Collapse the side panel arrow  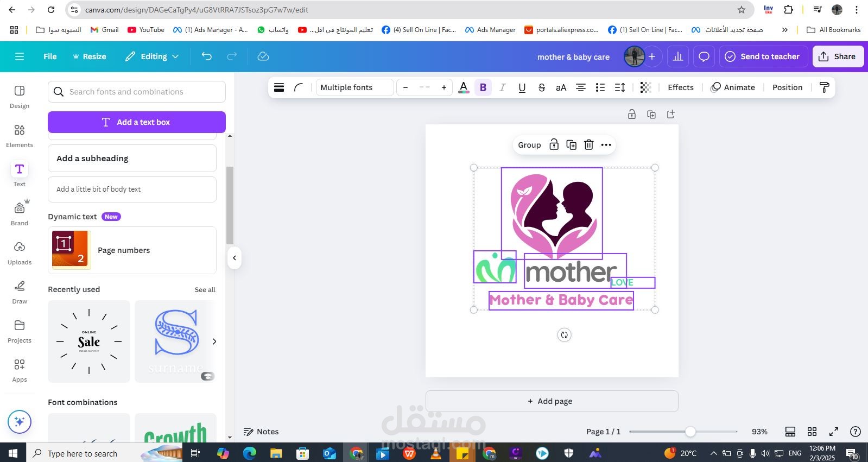click(x=235, y=258)
